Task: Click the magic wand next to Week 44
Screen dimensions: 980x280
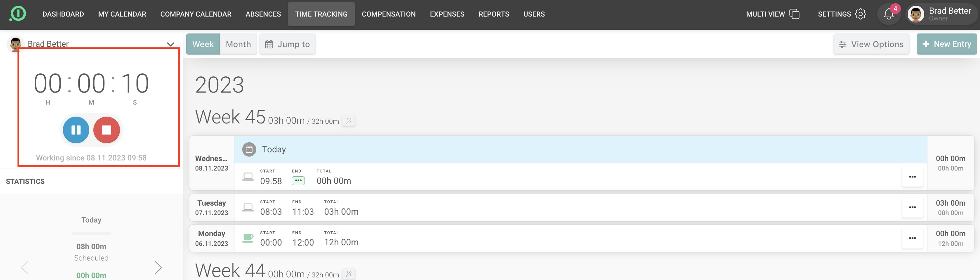Action: [349, 274]
